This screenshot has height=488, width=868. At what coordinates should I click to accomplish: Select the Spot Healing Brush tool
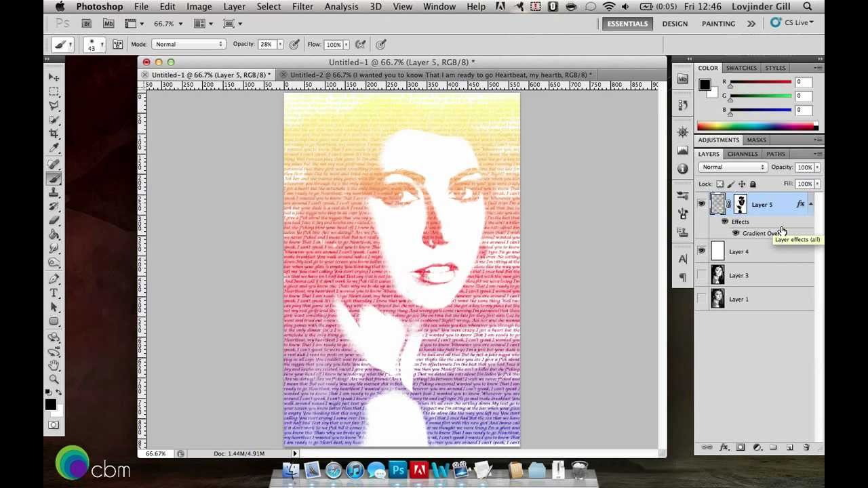(x=54, y=165)
